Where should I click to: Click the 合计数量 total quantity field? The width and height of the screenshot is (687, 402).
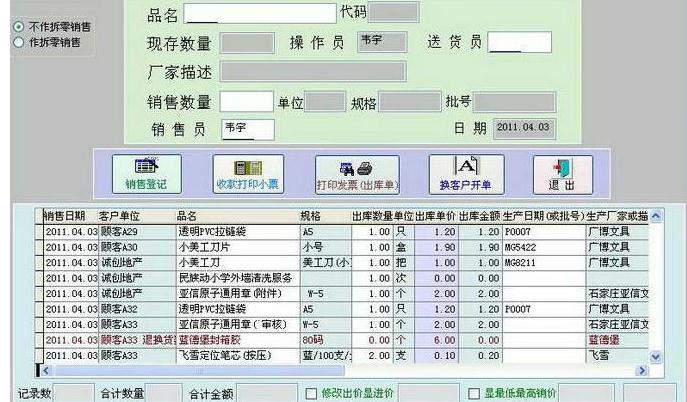(163, 393)
